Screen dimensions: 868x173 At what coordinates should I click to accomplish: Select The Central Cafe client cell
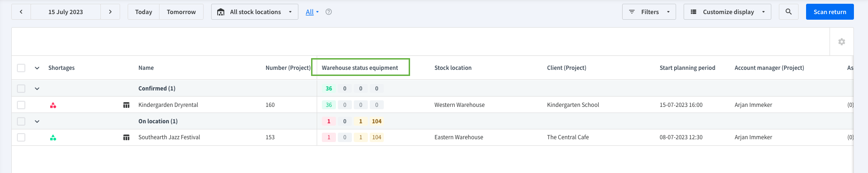point(568,137)
